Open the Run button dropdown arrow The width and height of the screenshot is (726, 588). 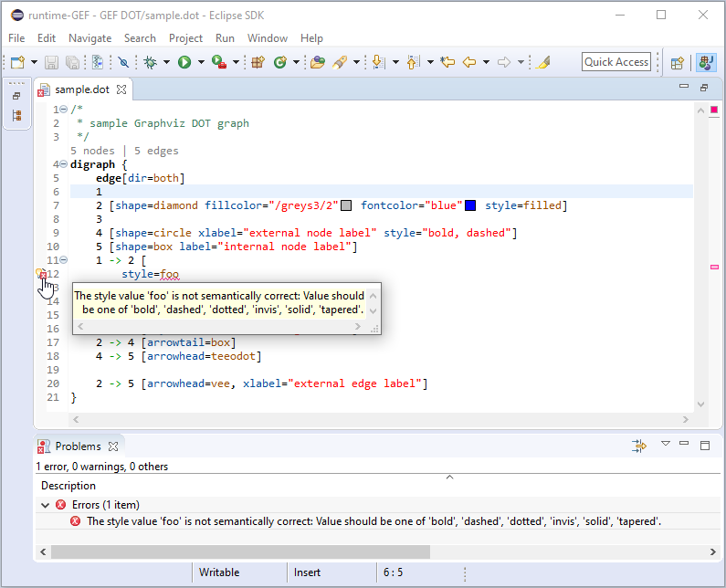point(201,62)
